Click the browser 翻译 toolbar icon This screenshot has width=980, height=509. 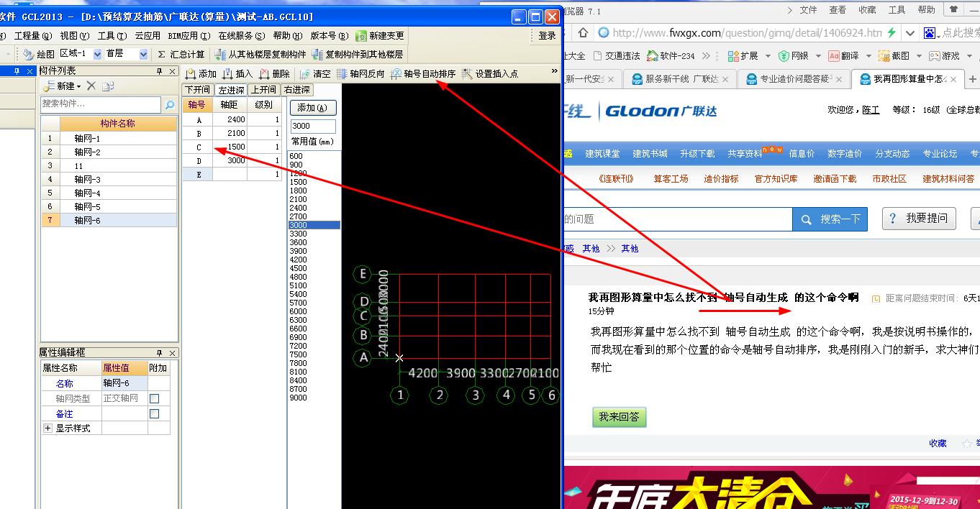[x=833, y=55]
